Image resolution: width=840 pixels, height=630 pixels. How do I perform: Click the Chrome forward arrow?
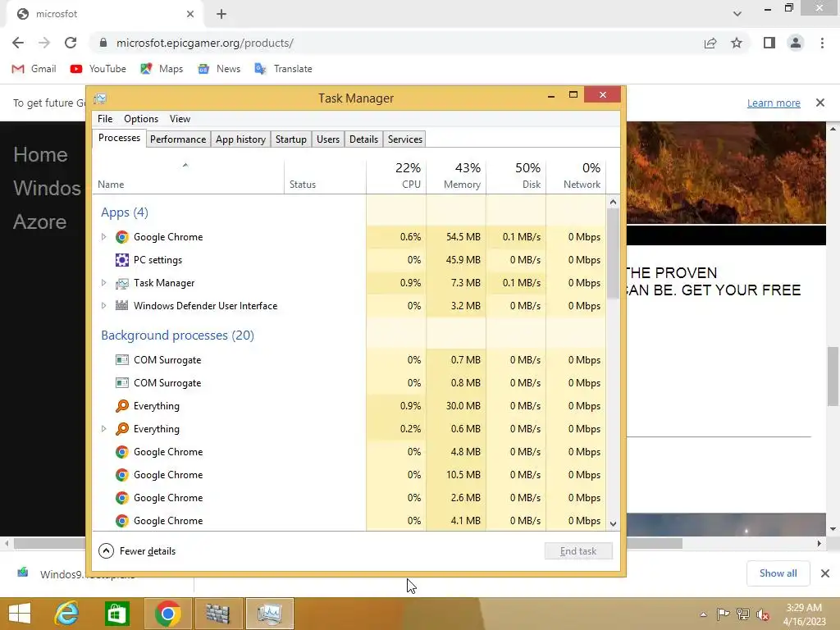44,43
